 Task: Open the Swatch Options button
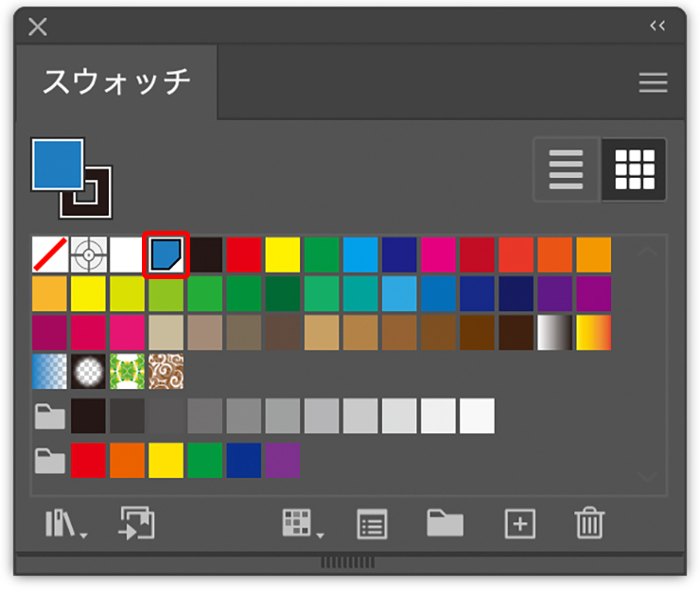tap(373, 523)
